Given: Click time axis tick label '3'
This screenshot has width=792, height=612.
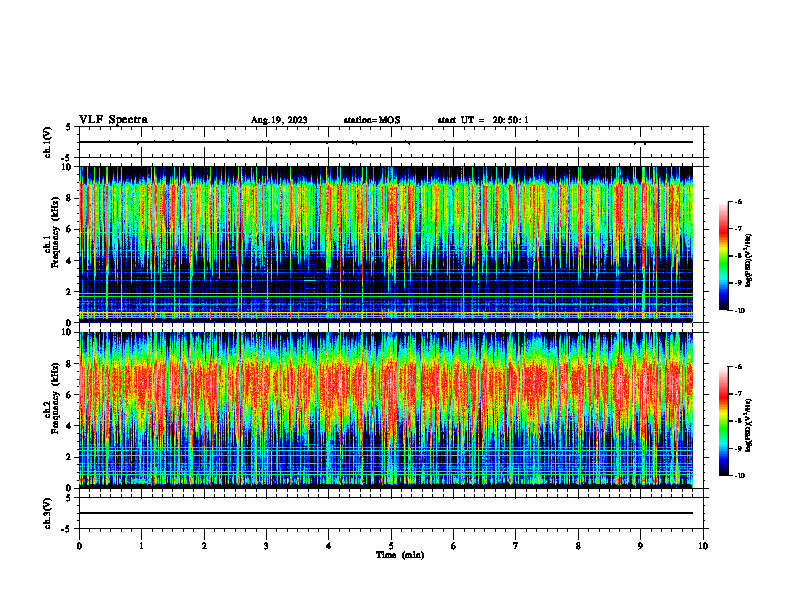Looking at the screenshot, I should click(266, 546).
